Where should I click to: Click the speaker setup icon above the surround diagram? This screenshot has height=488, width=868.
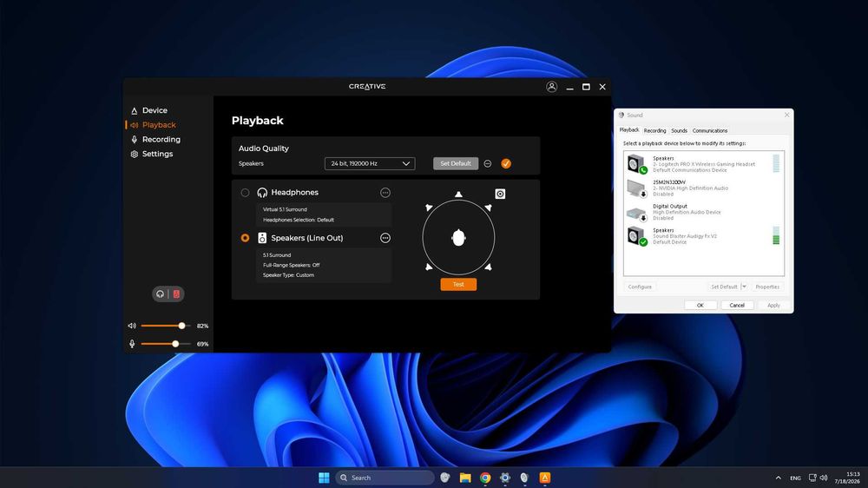point(500,194)
